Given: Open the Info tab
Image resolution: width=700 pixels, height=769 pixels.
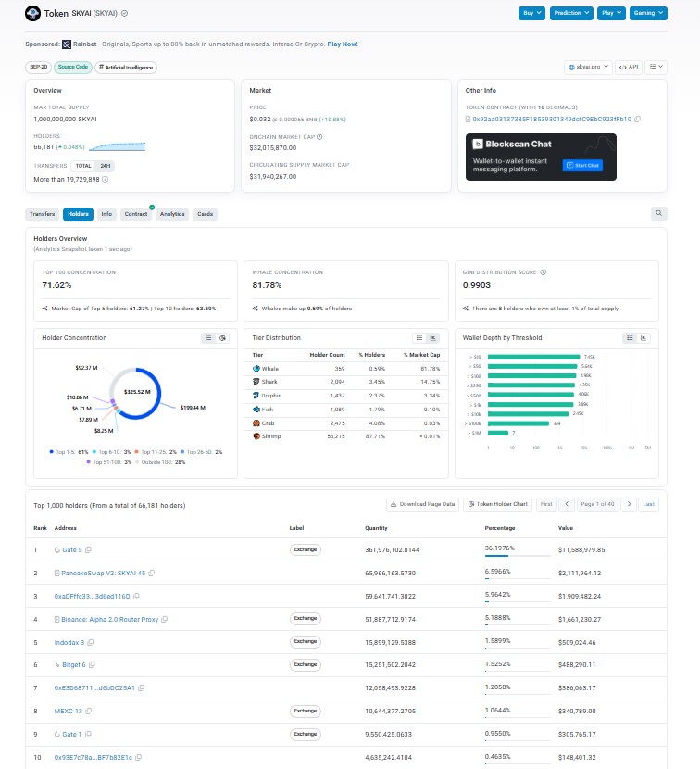Looking at the screenshot, I should click(x=106, y=214).
